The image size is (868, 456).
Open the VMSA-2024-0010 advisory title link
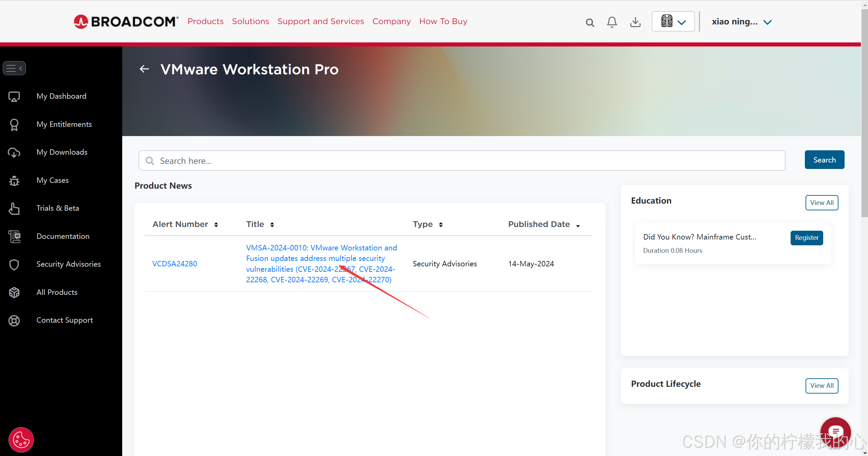pyautogui.click(x=321, y=264)
